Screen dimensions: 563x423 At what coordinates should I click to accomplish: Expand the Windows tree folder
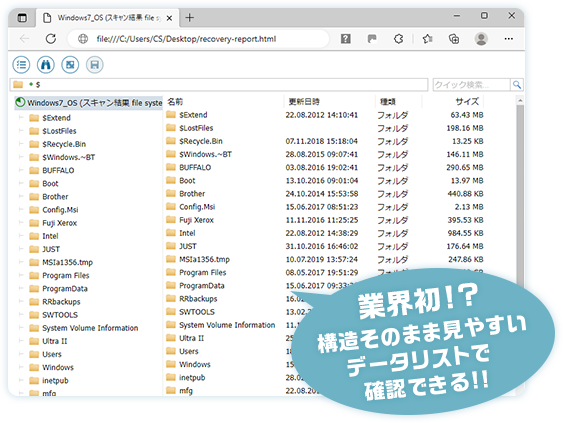(21, 367)
